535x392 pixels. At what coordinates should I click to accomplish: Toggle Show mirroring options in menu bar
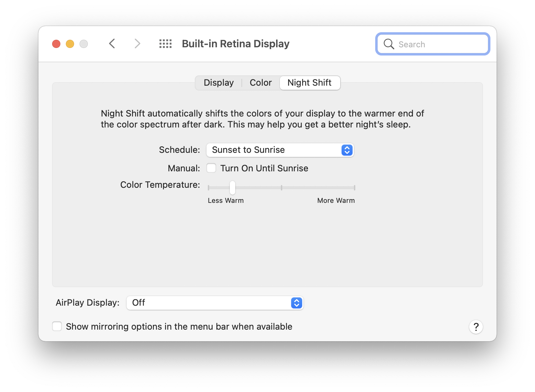(57, 327)
